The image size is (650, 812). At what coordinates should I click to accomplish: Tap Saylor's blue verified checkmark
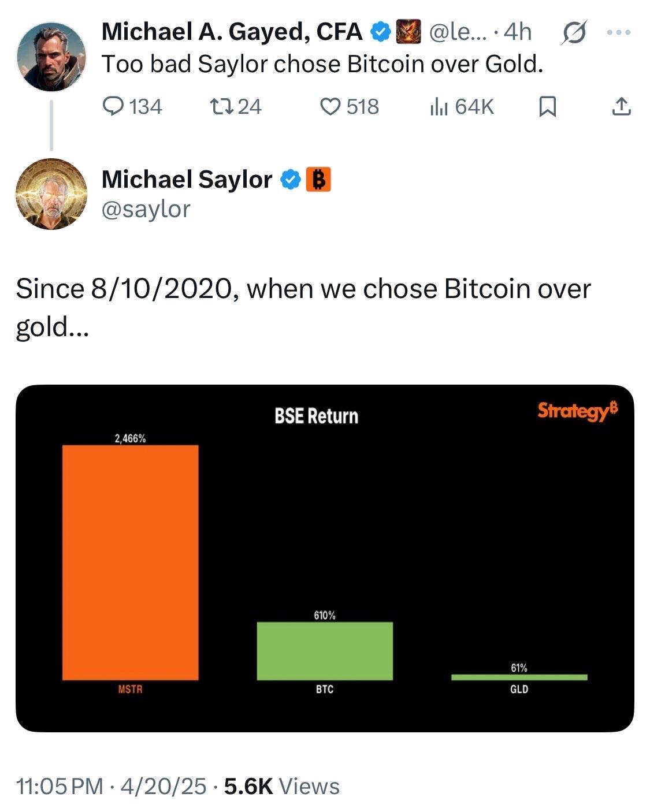tap(291, 180)
